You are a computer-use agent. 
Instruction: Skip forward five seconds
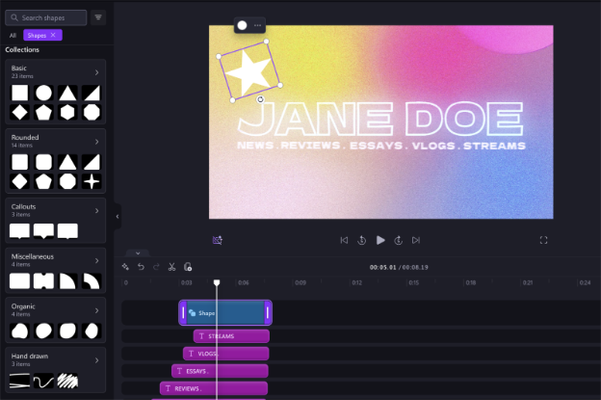[398, 240]
